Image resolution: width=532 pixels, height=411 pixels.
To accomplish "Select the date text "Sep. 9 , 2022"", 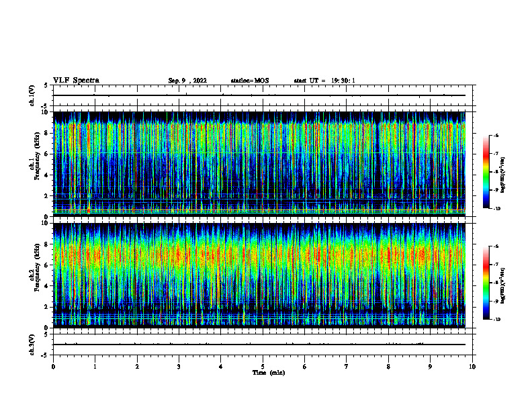I will (x=187, y=81).
